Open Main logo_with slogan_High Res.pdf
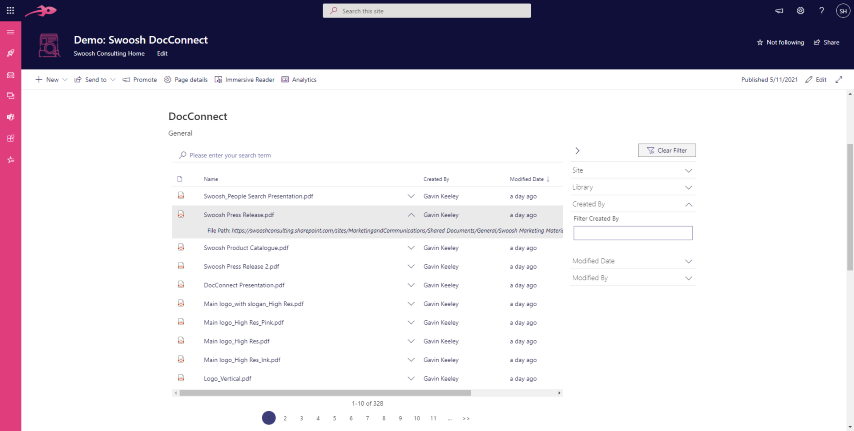This screenshot has width=854, height=431. click(x=253, y=304)
